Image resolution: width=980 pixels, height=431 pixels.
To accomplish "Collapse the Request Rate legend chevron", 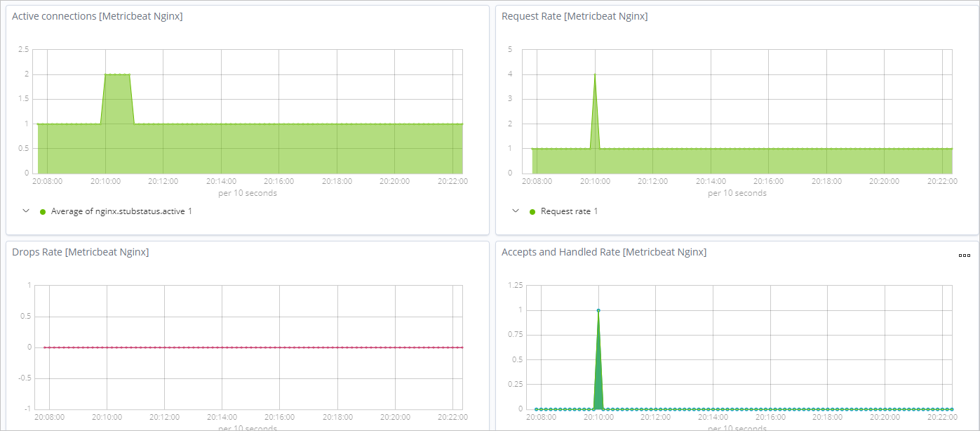I will [x=516, y=211].
